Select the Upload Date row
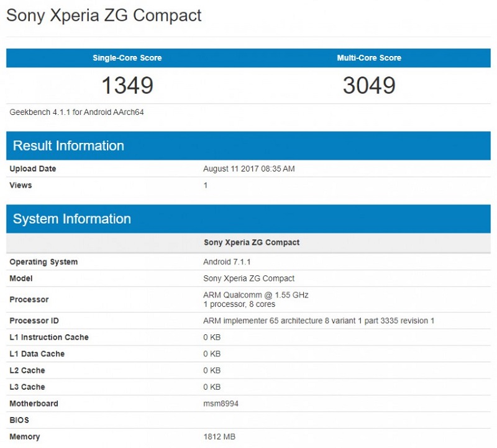497x448 pixels. click(34, 168)
